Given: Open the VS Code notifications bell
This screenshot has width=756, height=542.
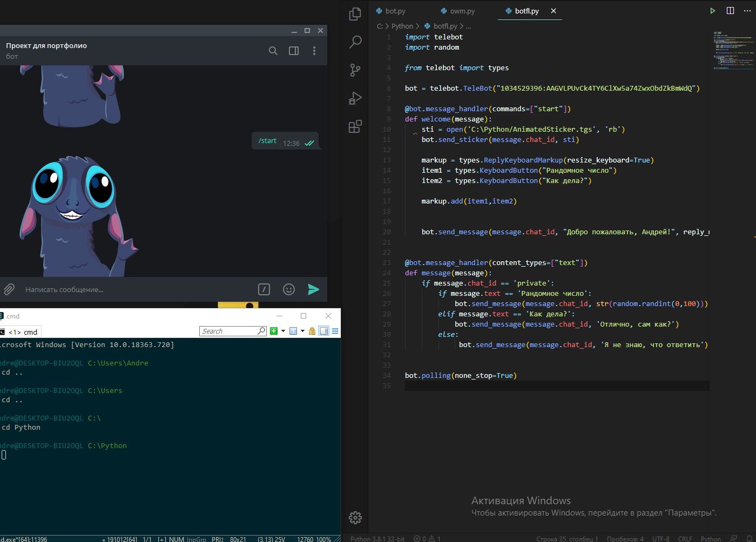Looking at the screenshot, I should coord(748,539).
